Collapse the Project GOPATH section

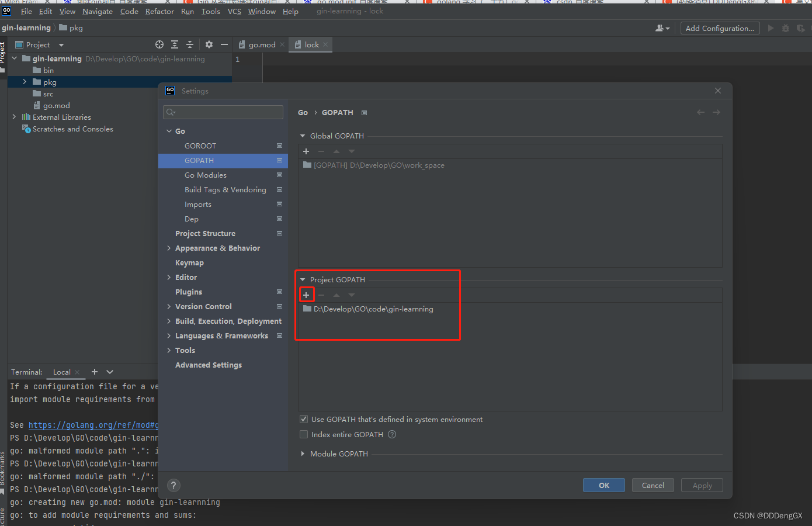[303, 279]
